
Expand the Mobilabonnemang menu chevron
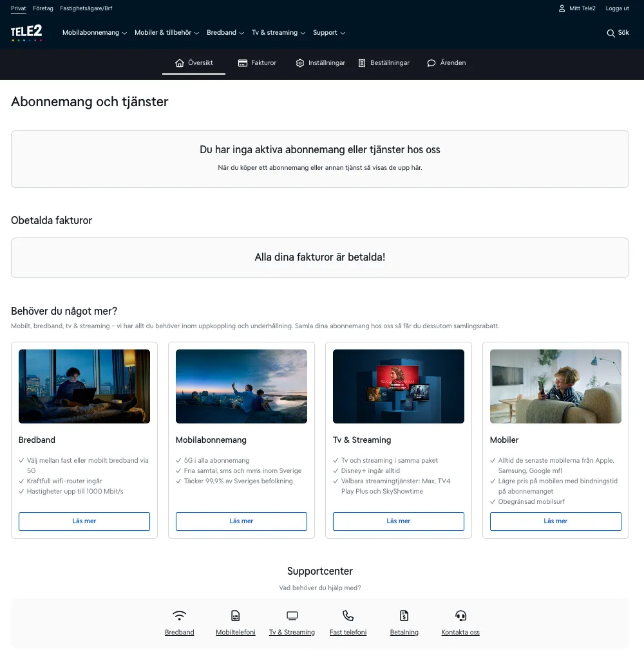click(124, 33)
